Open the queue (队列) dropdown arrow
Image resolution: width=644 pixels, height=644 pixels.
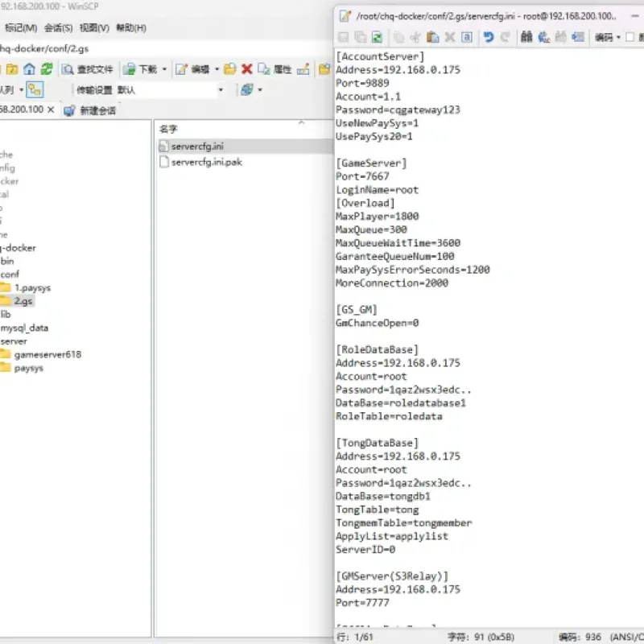(x=21, y=89)
